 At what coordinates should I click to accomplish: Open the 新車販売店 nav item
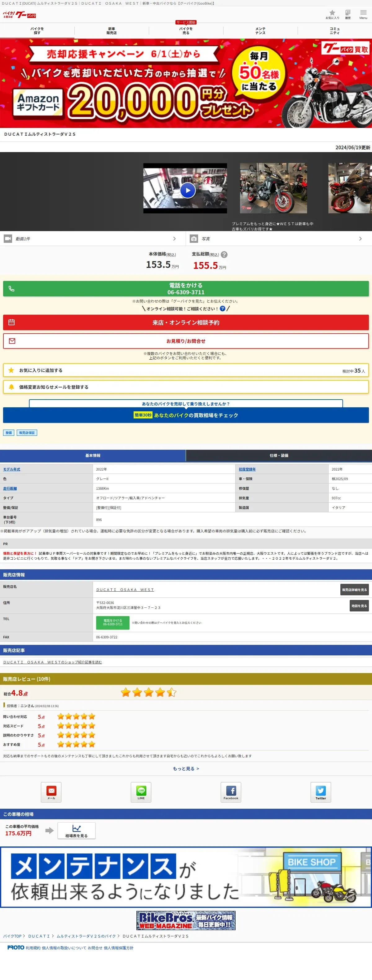(112, 31)
